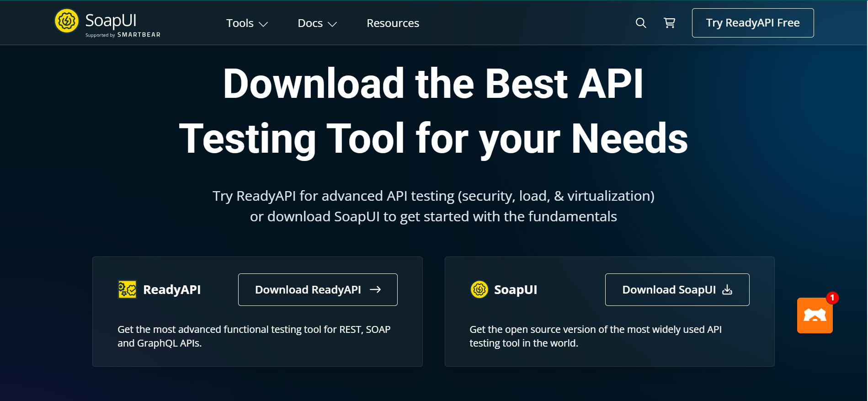This screenshot has height=401, width=868.
Task: Click the yellow SoapUI icon in card
Action: [479, 289]
